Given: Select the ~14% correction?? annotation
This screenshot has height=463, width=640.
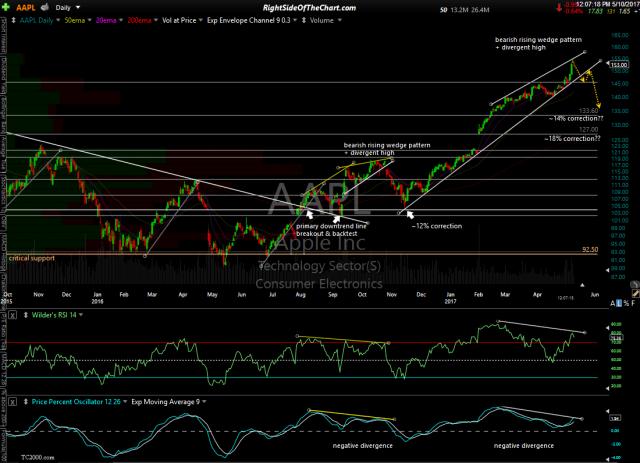Looking at the screenshot, I should tap(576, 118).
